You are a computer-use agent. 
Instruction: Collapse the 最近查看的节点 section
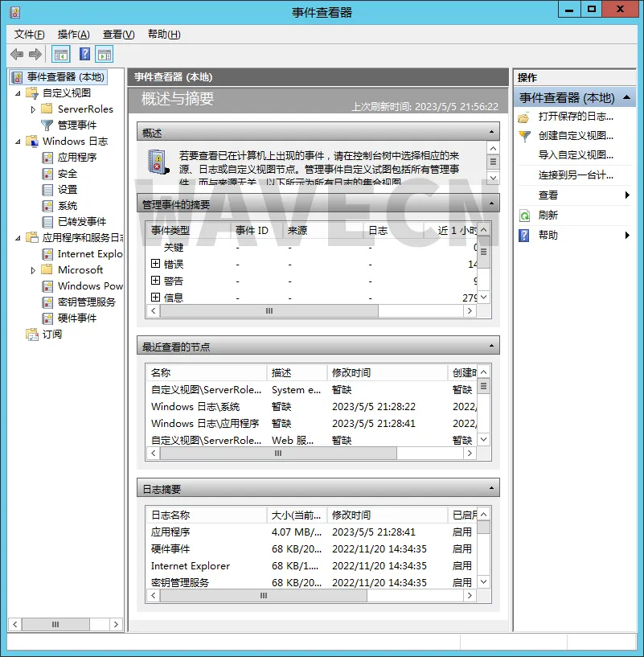[491, 346]
